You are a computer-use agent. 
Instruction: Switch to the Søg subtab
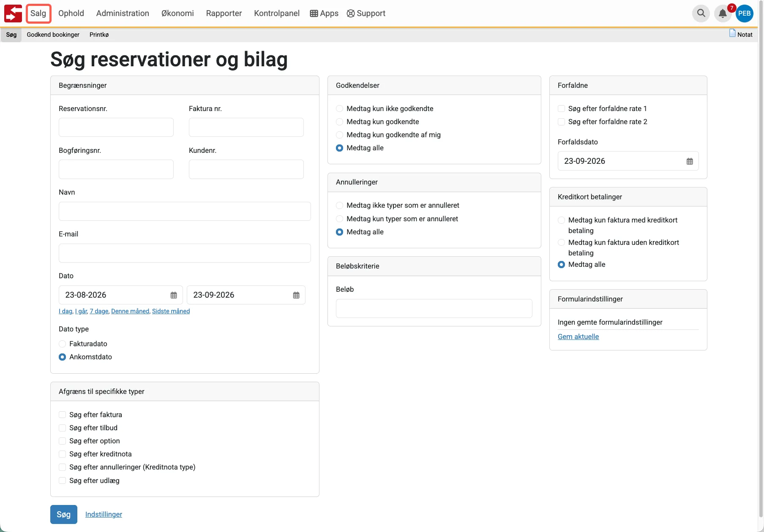(x=11, y=35)
